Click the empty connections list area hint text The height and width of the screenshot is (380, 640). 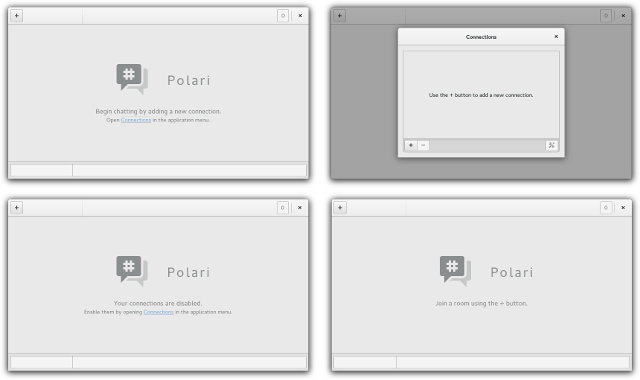(x=481, y=95)
